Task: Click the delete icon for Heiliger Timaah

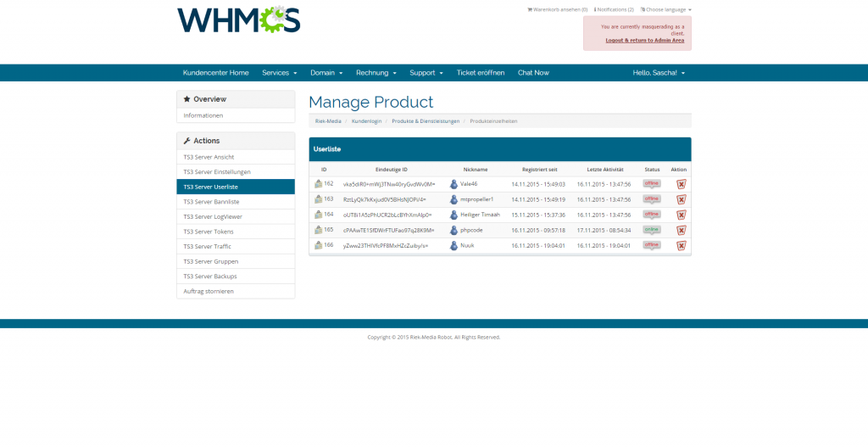Action: (681, 215)
